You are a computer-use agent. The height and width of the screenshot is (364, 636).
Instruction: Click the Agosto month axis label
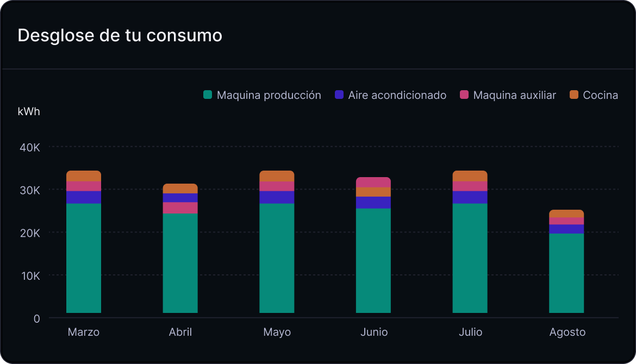click(567, 332)
